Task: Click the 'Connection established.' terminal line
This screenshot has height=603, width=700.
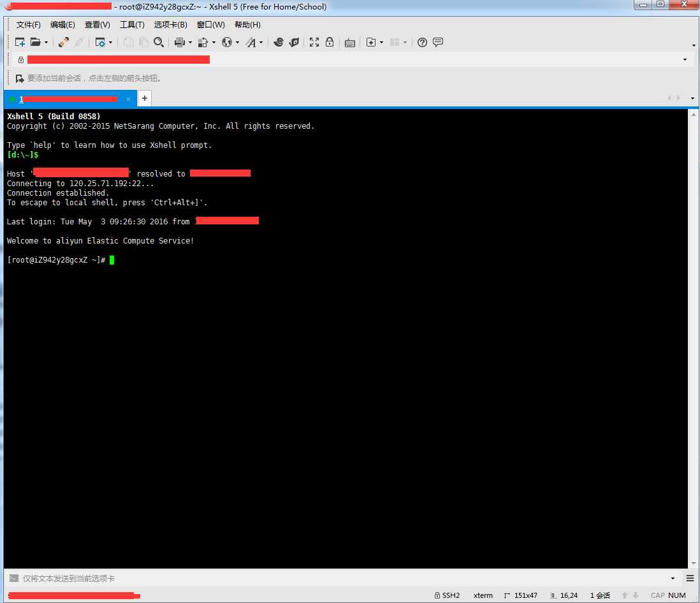Action: pyautogui.click(x=58, y=193)
